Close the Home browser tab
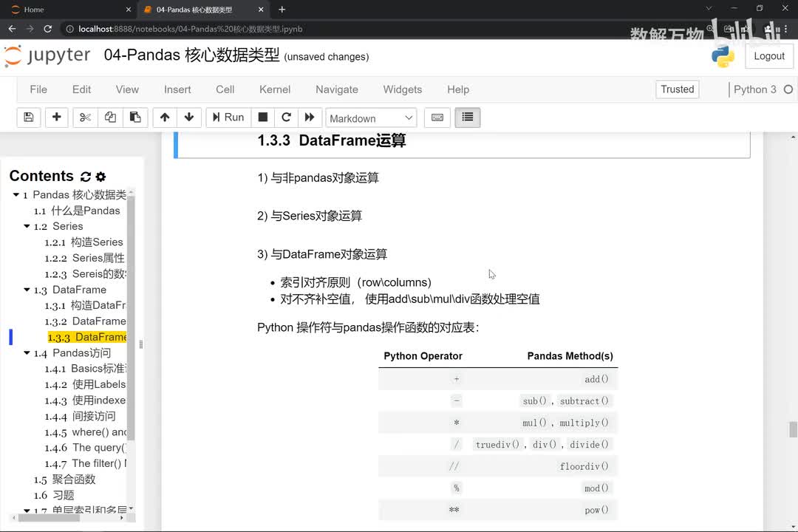Screen dimensions: 798x532 129,9
